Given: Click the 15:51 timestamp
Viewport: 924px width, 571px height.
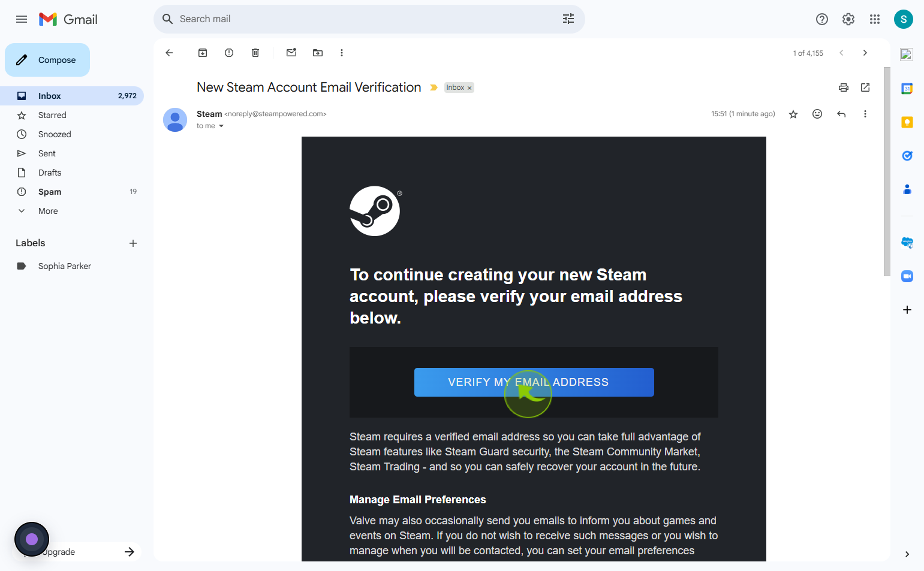Looking at the screenshot, I should coord(743,114).
